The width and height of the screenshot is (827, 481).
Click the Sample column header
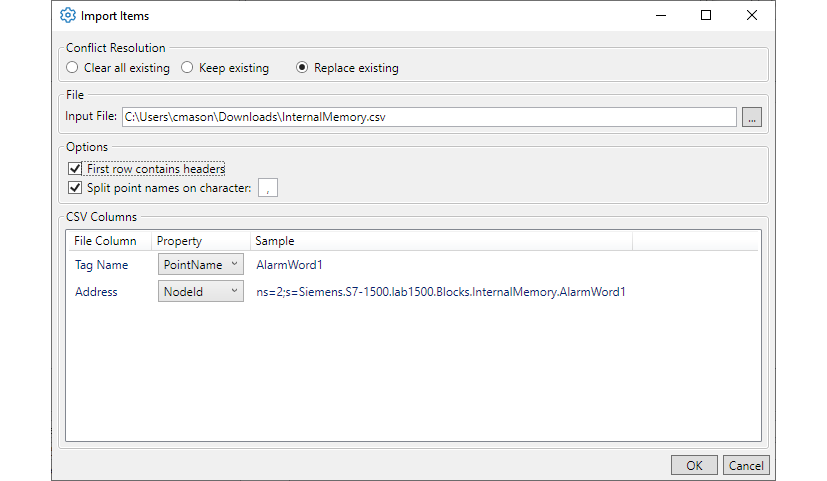(275, 241)
